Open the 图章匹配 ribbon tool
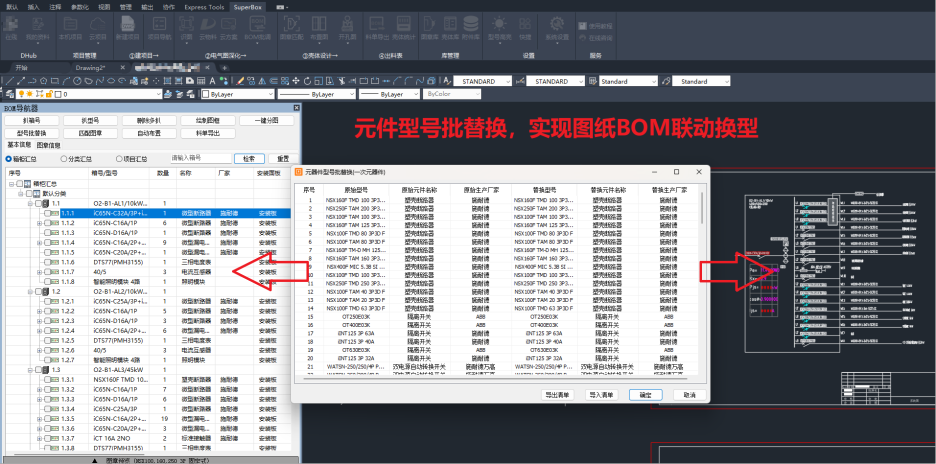Viewport: 936px width, 464px height. (291, 27)
